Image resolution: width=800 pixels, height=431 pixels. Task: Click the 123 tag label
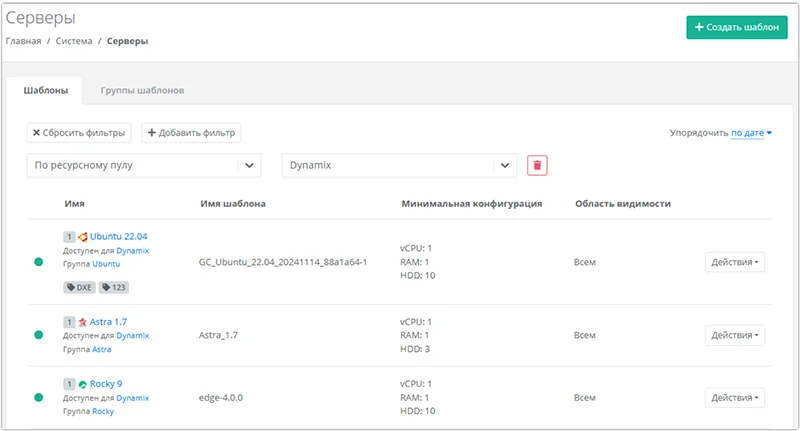click(113, 287)
